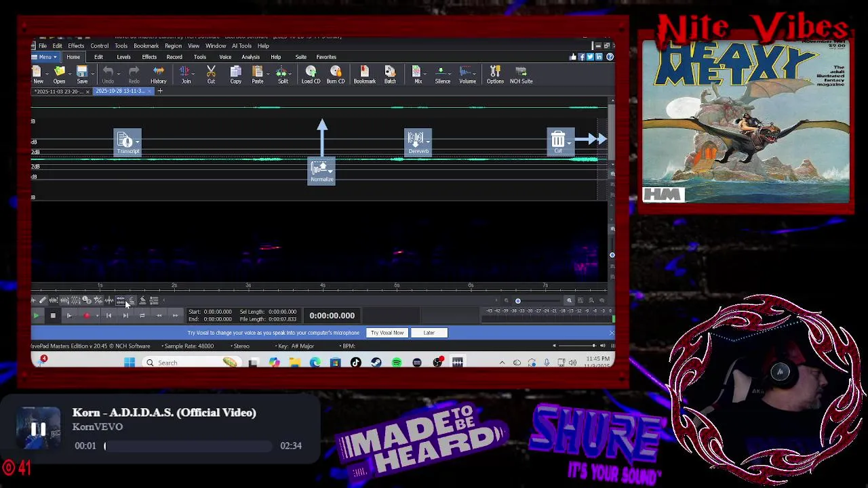This screenshot has height=488, width=868.
Task: Click the vertical scrollbar of waveform
Action: (x=612, y=132)
